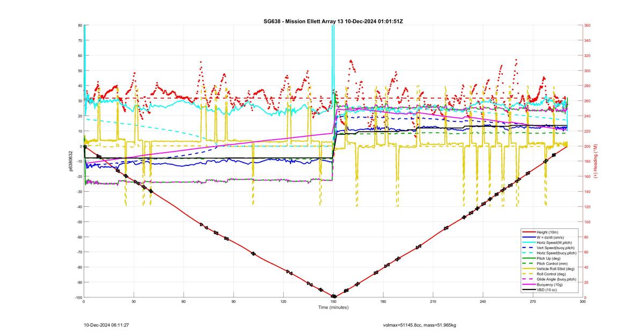Select the 'Vert Speed(buoy,pitch)' legend entry
644x334 pixels.
(x=550, y=248)
